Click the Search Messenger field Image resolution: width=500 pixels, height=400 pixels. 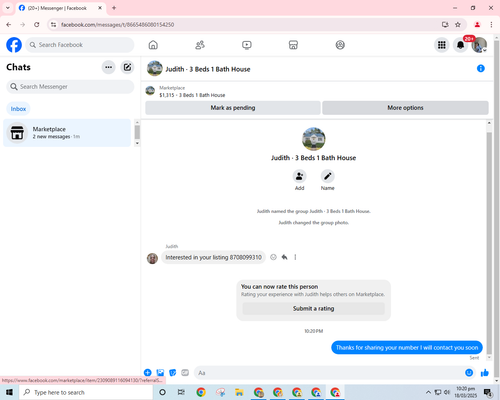tap(70, 87)
